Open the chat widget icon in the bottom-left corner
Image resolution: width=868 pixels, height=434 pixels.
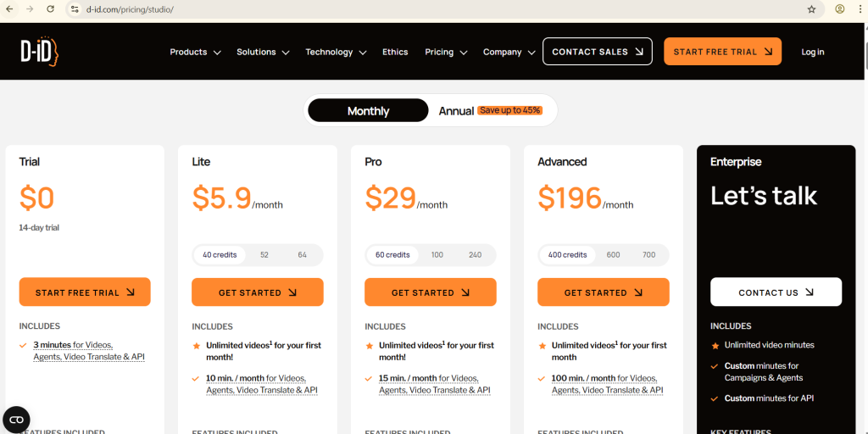pos(16,419)
